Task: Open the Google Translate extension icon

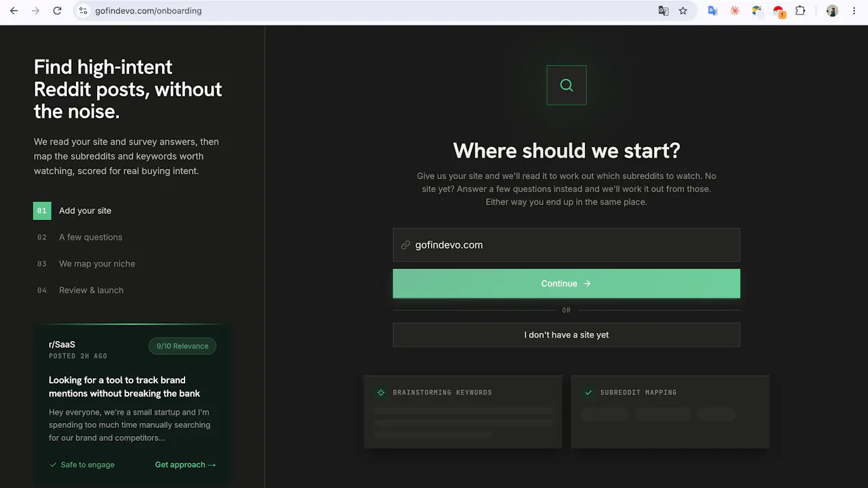Action: [713, 11]
